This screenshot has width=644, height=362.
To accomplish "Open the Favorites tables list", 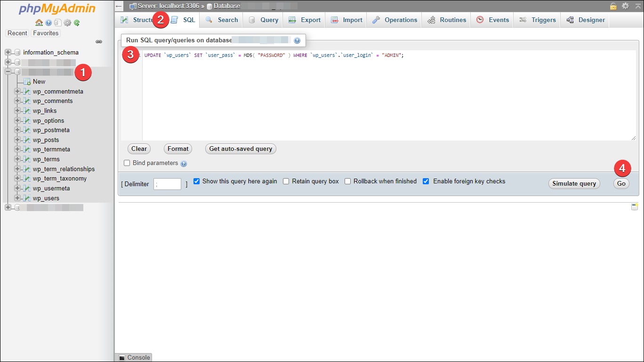I will coord(46,33).
